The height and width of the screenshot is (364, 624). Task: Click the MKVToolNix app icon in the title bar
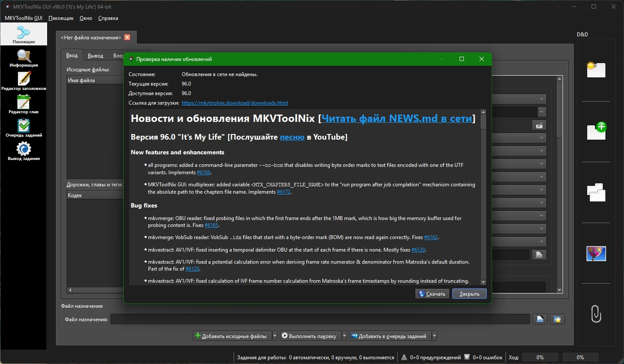[7, 6]
